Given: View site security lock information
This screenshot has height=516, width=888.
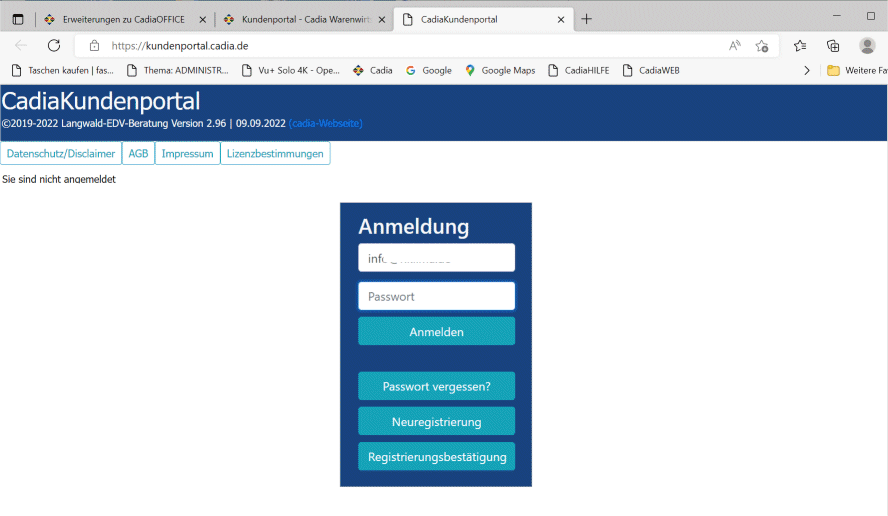Looking at the screenshot, I should click(95, 46).
